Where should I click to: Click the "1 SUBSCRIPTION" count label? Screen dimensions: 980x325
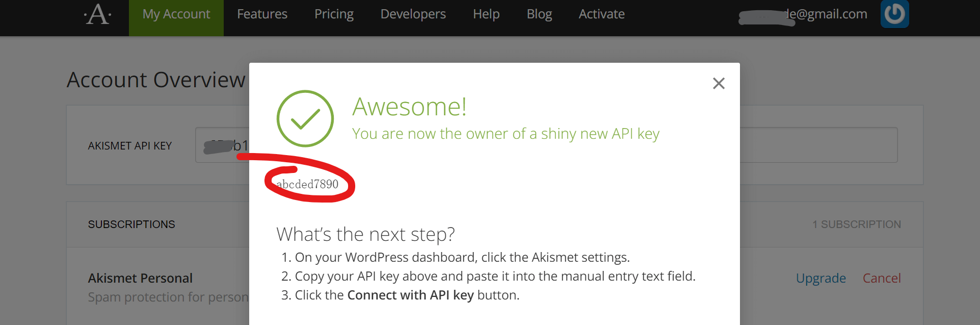(x=856, y=224)
